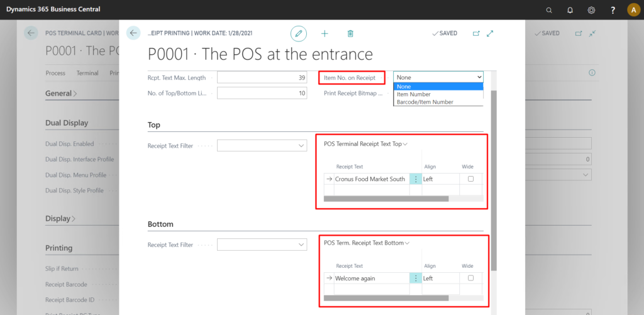
Task: Open the settings gear in top bar
Action: point(591,10)
